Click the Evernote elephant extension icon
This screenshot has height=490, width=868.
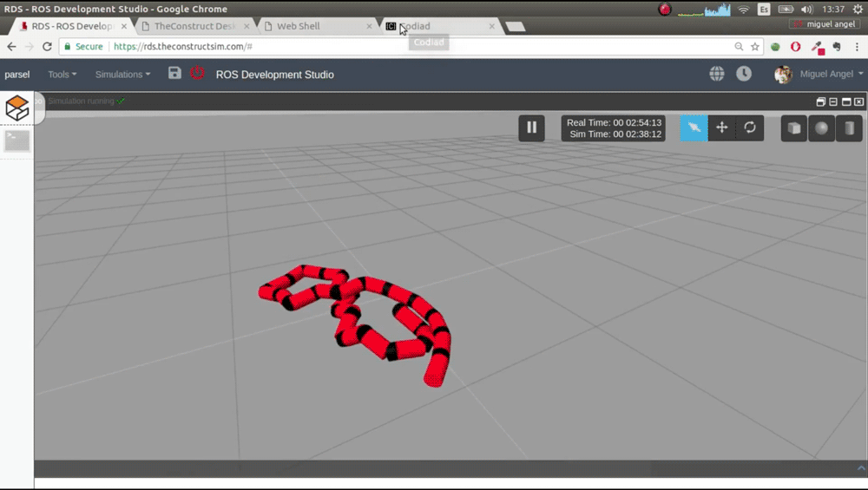(837, 47)
